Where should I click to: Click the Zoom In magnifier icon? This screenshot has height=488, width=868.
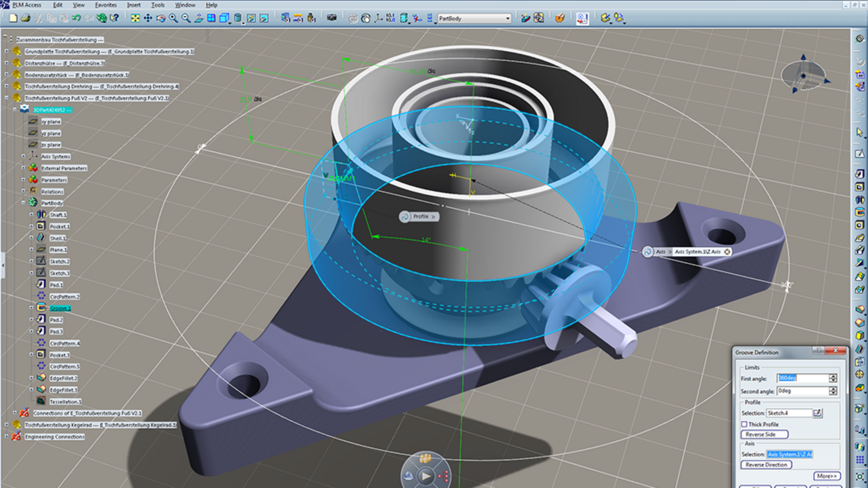pyautogui.click(x=173, y=18)
